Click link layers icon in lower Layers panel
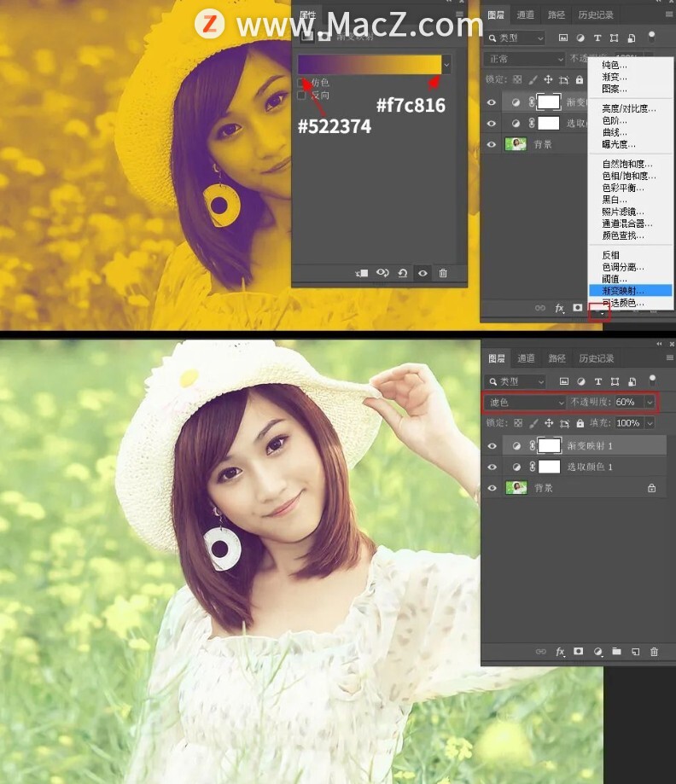Screen dimensions: 676x784 tap(540, 652)
